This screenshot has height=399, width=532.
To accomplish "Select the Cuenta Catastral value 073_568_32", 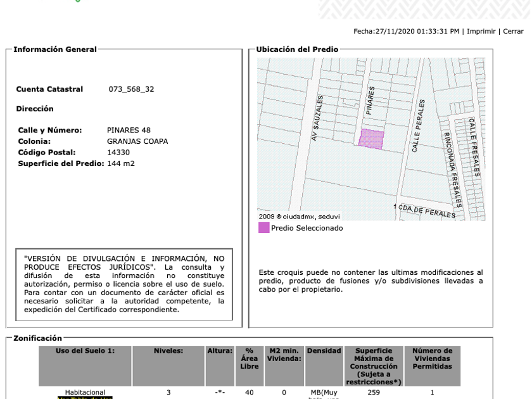I will pos(131,89).
